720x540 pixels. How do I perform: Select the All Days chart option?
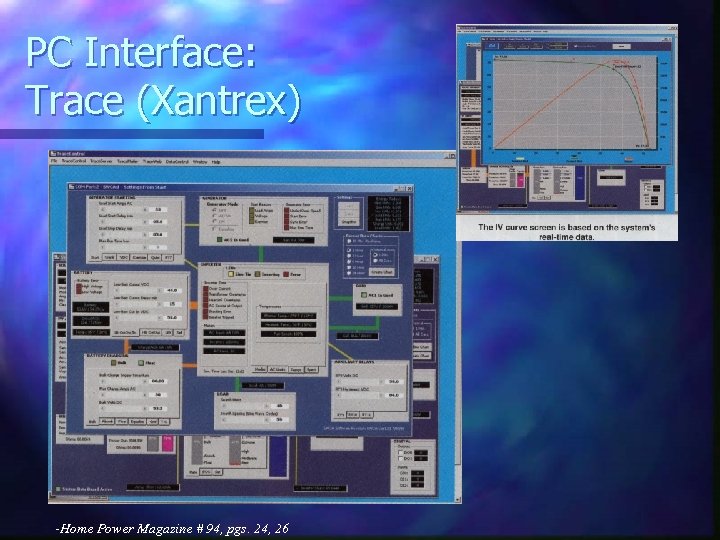click(382, 261)
